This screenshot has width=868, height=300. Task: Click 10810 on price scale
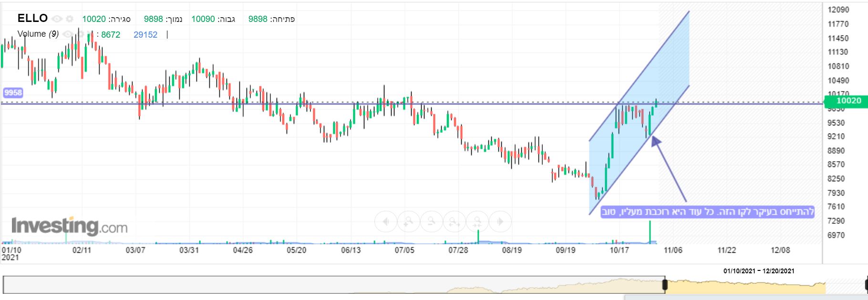(838, 66)
